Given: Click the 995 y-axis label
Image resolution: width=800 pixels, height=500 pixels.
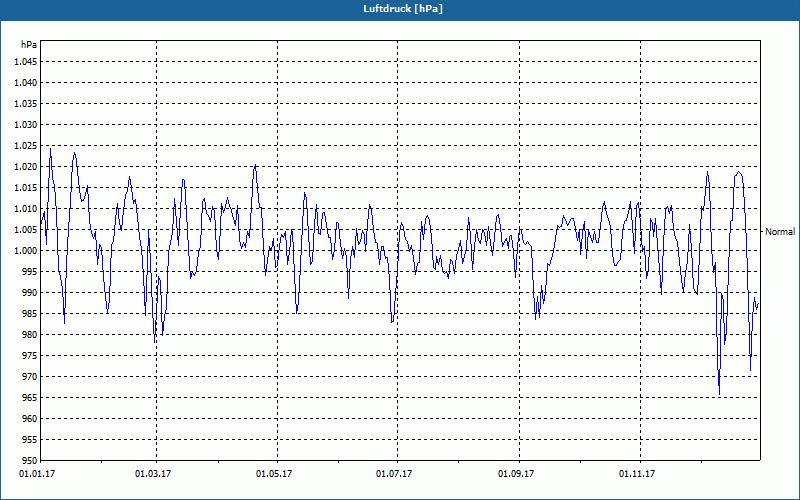Looking at the screenshot, I should [30, 271].
